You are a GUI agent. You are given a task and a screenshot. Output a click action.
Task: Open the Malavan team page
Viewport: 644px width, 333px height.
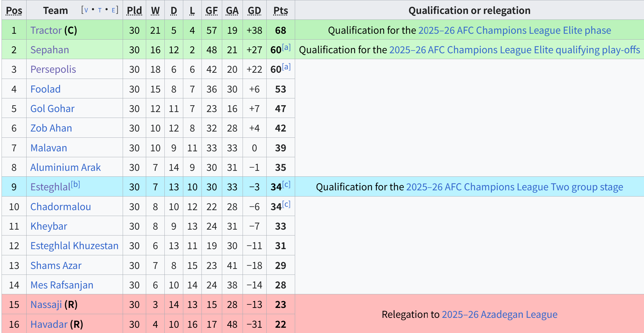coord(49,148)
